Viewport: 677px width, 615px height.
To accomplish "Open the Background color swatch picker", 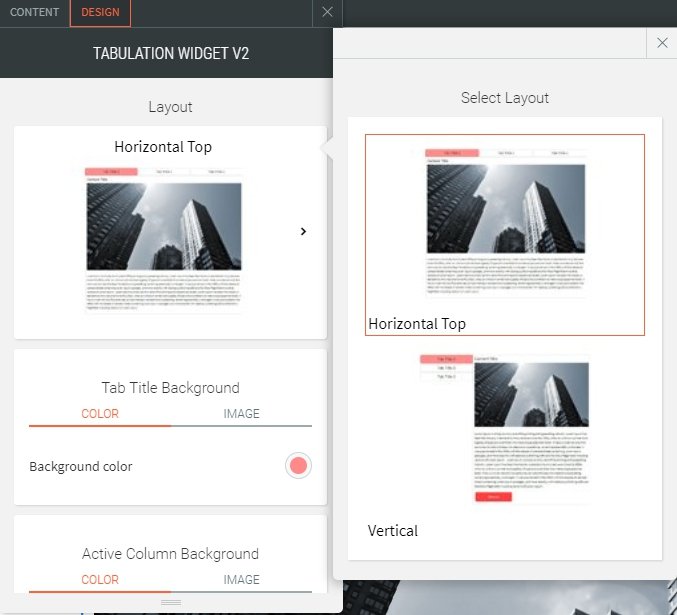I will coord(297,466).
